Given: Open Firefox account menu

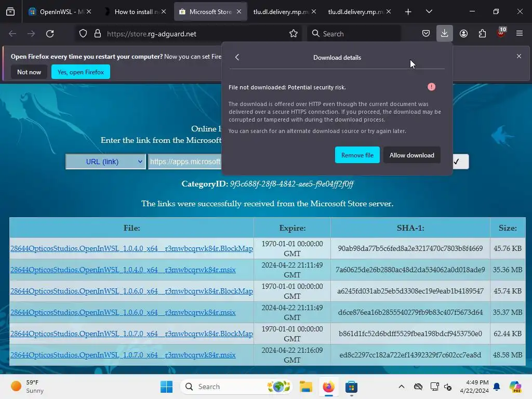Looking at the screenshot, I should 463,34.
